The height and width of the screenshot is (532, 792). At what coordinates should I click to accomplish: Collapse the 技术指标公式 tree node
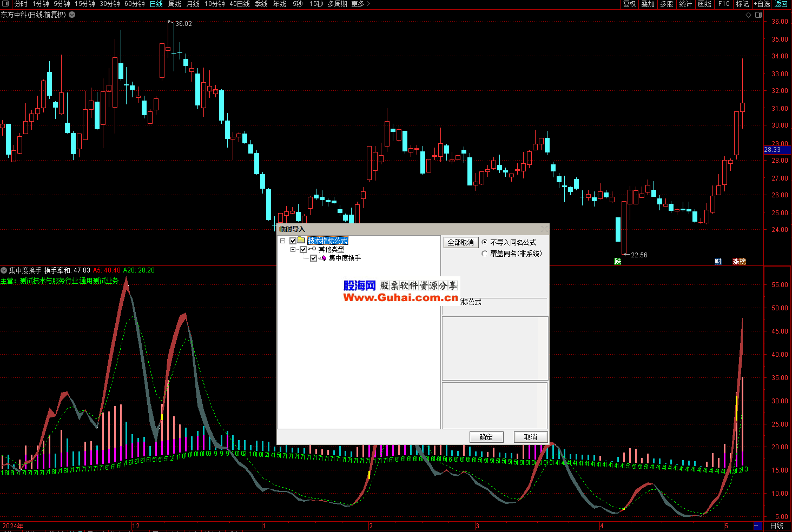coord(282,241)
